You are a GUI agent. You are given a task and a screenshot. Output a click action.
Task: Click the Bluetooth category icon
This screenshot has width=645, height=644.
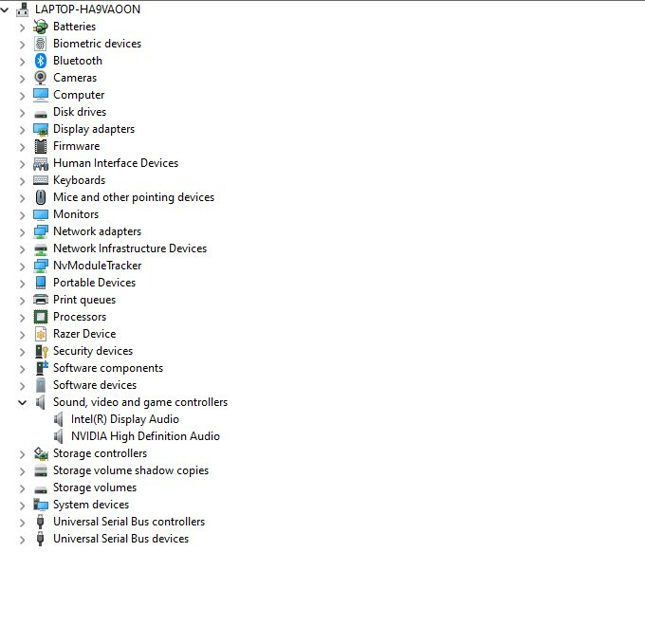[40, 61]
